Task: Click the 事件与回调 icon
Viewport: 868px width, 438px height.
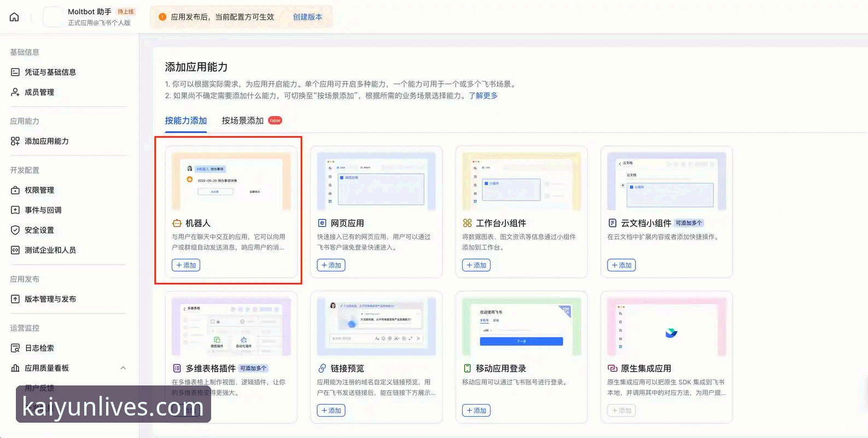Action: (15, 210)
